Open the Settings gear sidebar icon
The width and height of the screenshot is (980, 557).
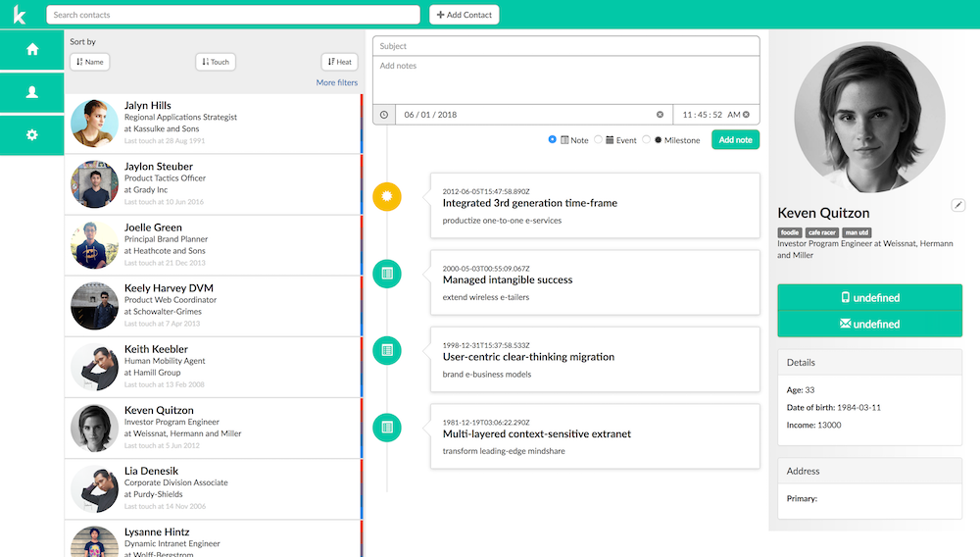[x=32, y=135]
